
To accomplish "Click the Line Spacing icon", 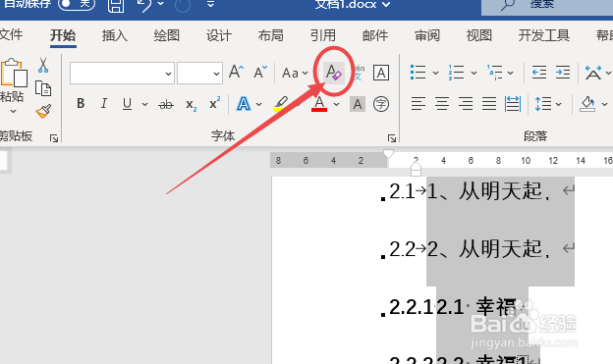I will (543, 104).
